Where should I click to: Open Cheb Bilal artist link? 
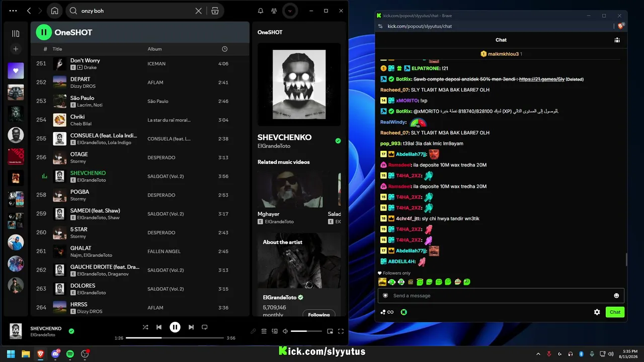tap(81, 124)
